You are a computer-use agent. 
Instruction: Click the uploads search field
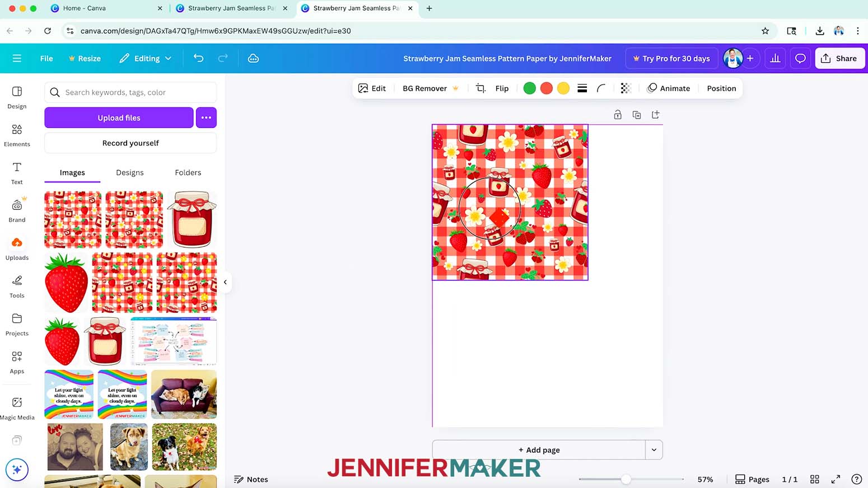(130, 92)
